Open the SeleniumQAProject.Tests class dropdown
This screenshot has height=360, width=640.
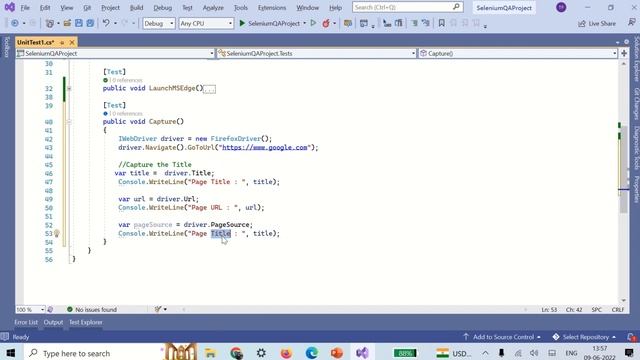coord(317,53)
